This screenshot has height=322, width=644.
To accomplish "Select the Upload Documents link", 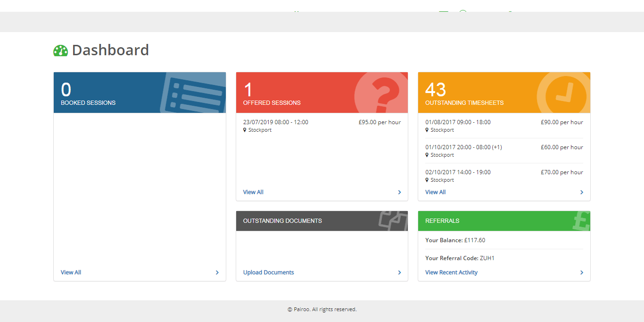I will [x=268, y=272].
